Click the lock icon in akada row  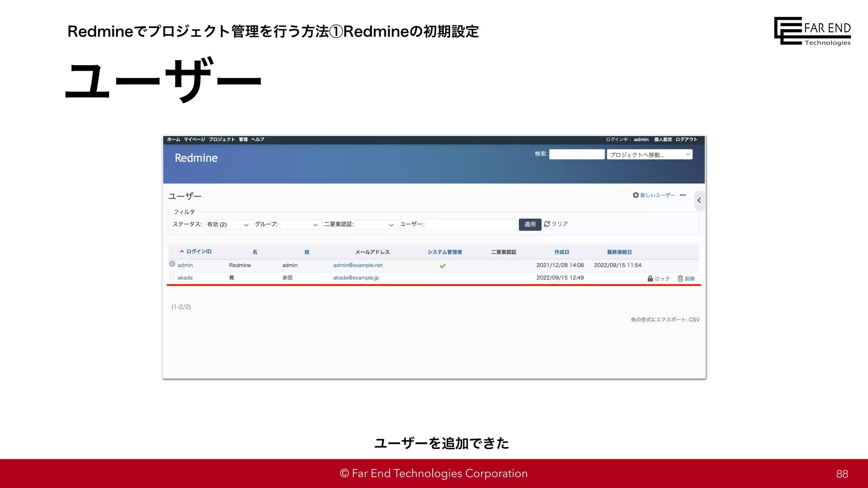click(650, 279)
